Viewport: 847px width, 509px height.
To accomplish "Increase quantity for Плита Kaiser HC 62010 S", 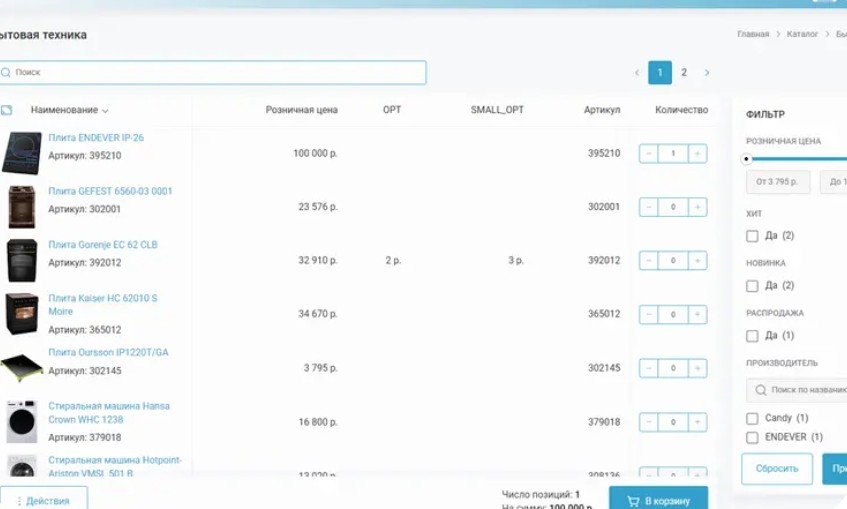I will coord(697,314).
